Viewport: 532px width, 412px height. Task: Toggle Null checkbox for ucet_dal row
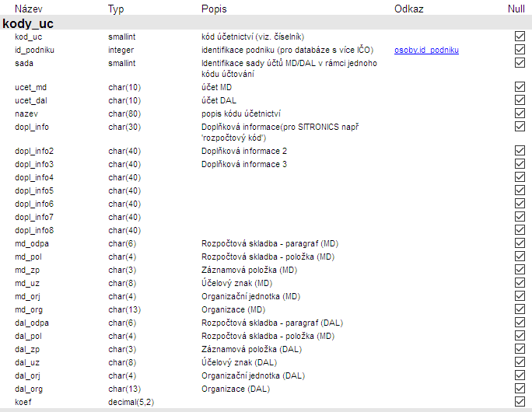click(520, 100)
